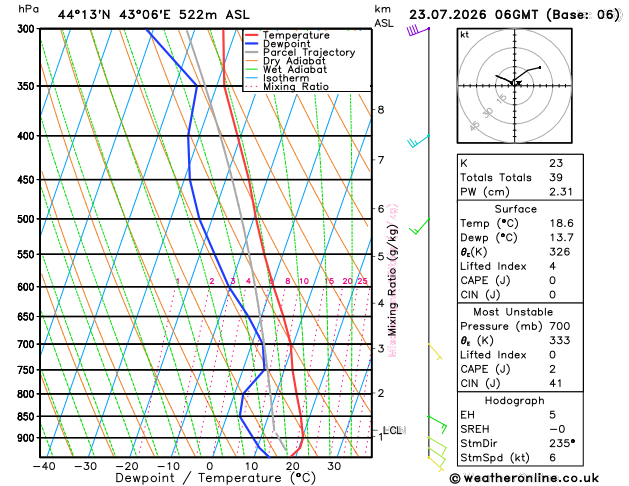
Task: Click the surface Dewp value 13.7
Action: [x=562, y=237]
